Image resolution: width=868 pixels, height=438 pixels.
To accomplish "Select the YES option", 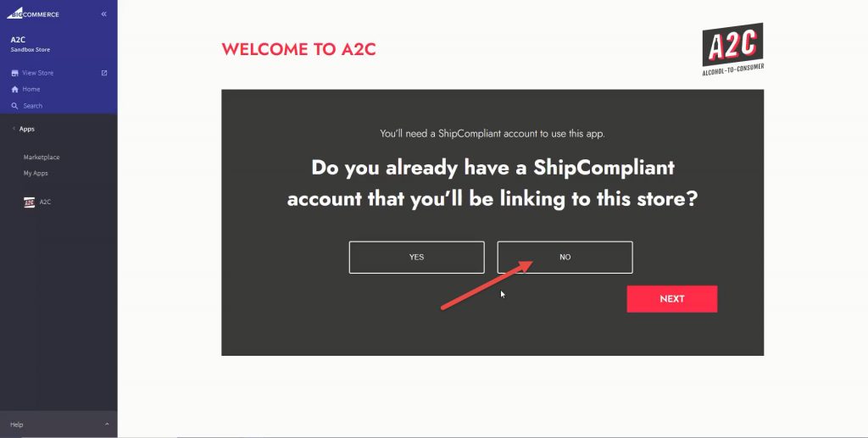I will 417,258.
